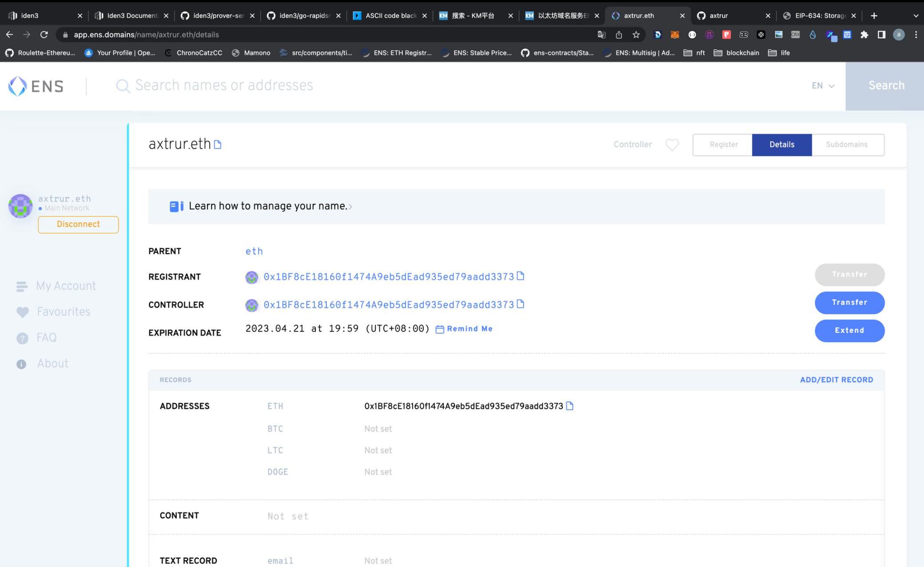Open the nft bookmarks folder
Image resolution: width=924 pixels, height=567 pixels.
(x=694, y=53)
